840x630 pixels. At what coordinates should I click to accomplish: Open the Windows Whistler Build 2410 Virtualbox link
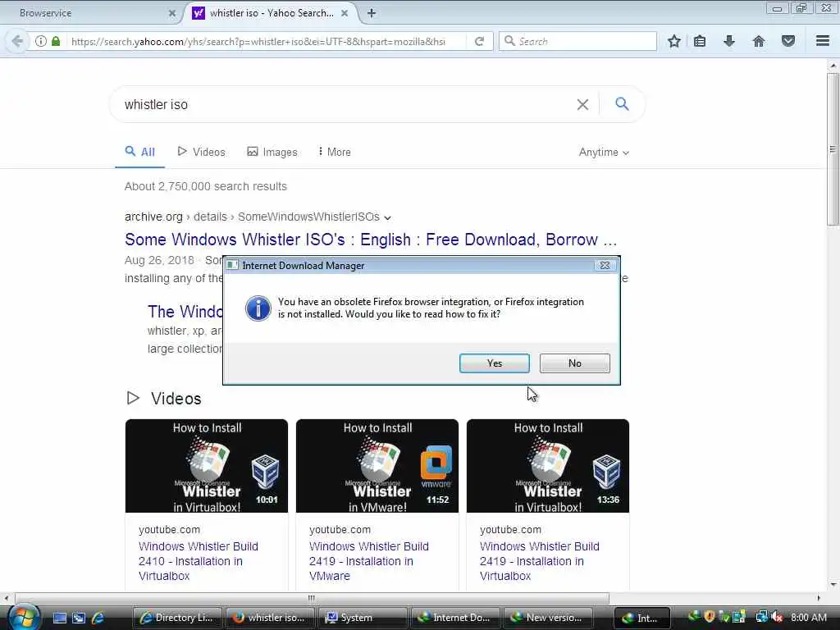199,561
